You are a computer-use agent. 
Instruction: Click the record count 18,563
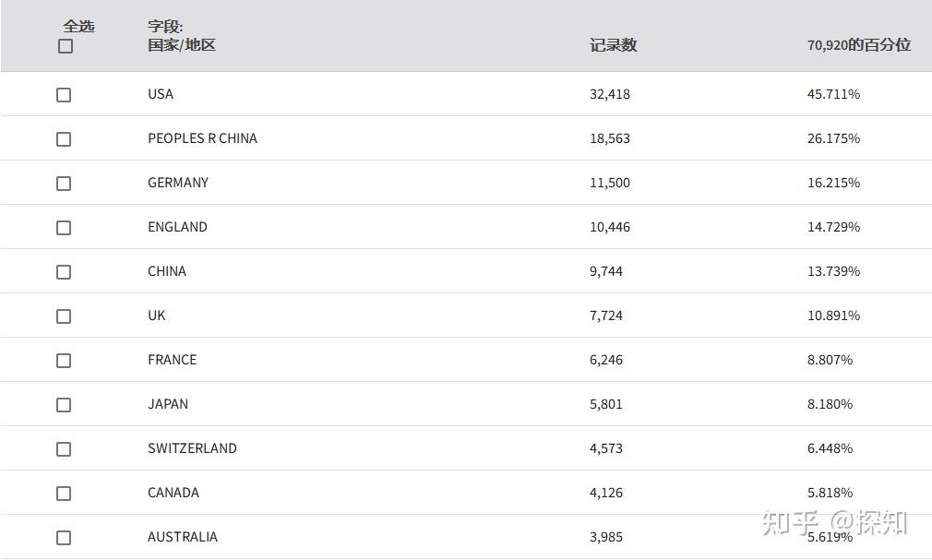[610, 138]
